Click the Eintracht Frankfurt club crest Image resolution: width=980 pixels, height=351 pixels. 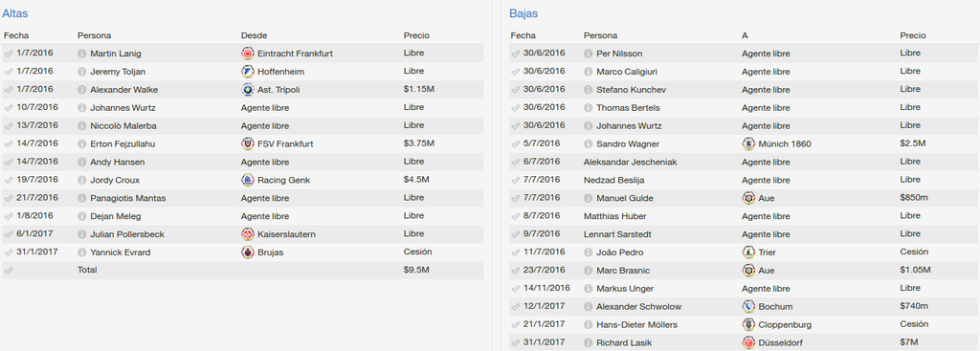[x=248, y=54]
